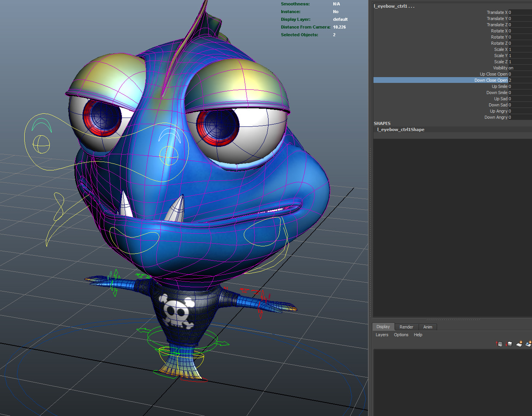532x416 pixels.
Task: Select the Rotate Y channel label
Action: pyautogui.click(x=499, y=37)
